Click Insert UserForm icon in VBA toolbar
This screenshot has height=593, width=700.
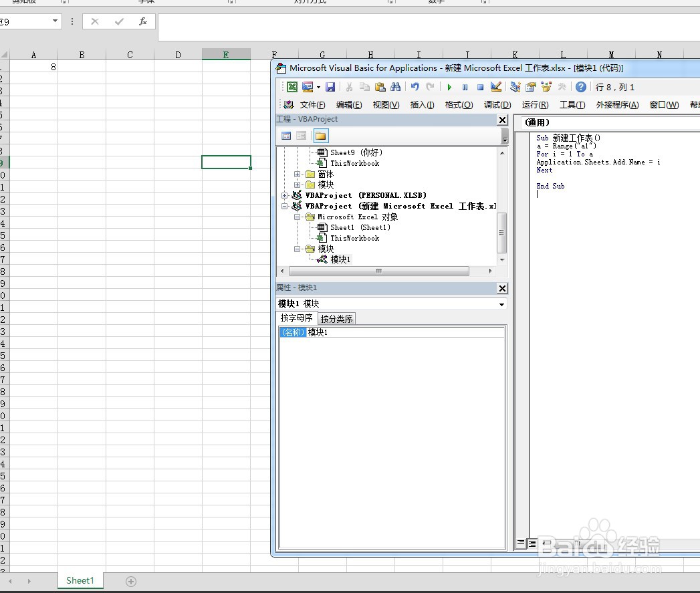(x=308, y=87)
